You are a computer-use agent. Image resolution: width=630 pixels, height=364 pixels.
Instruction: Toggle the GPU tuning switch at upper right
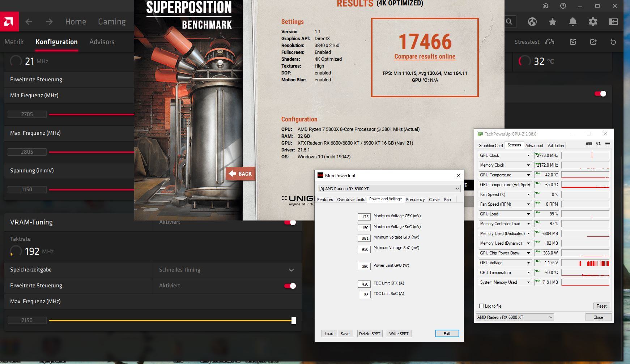click(600, 94)
